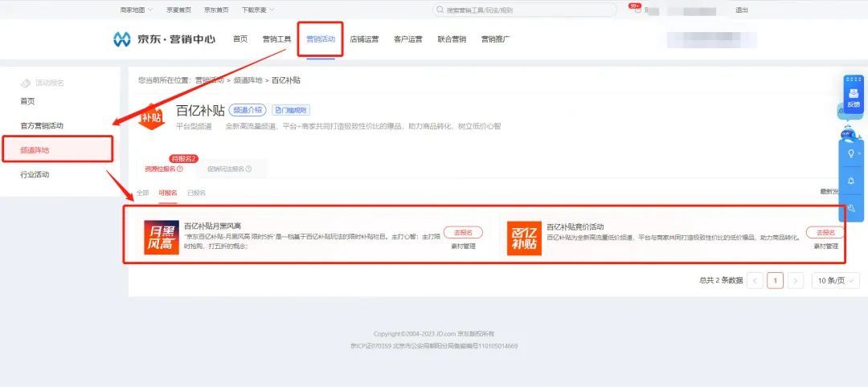Click the 门槛规则 button
Viewport: 868px width, 387px height.
pyautogui.click(x=291, y=110)
